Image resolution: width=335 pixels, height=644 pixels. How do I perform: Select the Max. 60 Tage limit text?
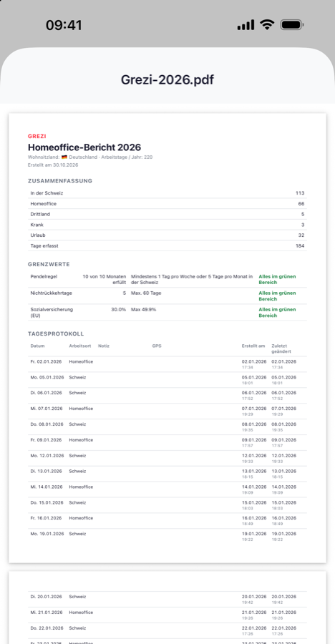pos(146,293)
